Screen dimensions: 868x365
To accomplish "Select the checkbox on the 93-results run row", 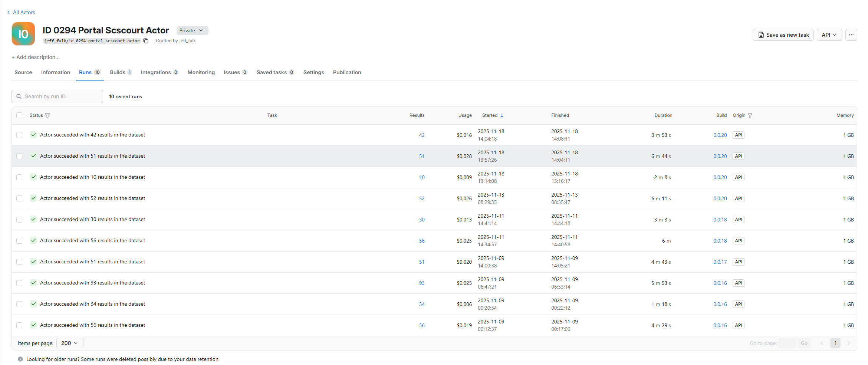I will click(19, 283).
